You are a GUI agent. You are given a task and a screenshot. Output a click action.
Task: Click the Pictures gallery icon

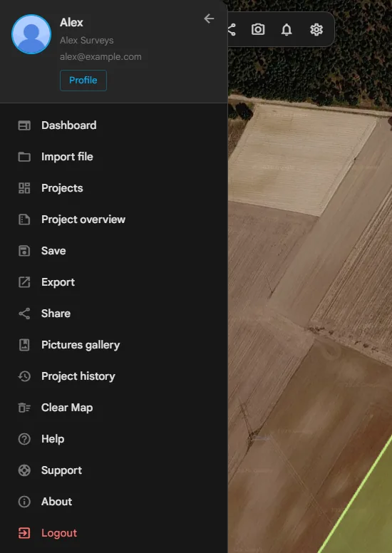coord(24,345)
